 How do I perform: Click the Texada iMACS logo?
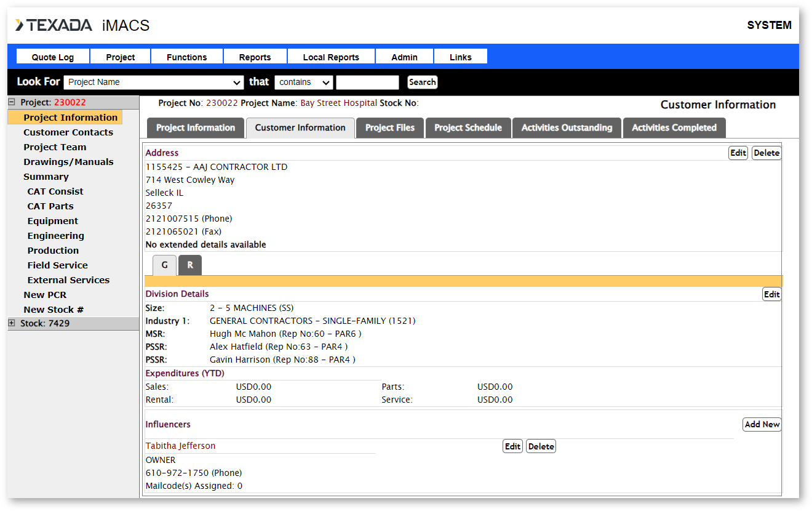[82, 25]
